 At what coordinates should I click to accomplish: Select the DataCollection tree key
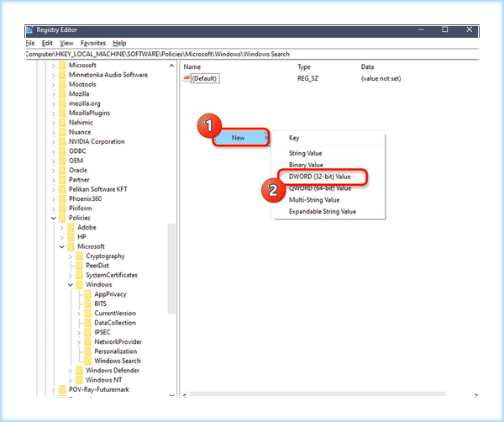point(115,323)
